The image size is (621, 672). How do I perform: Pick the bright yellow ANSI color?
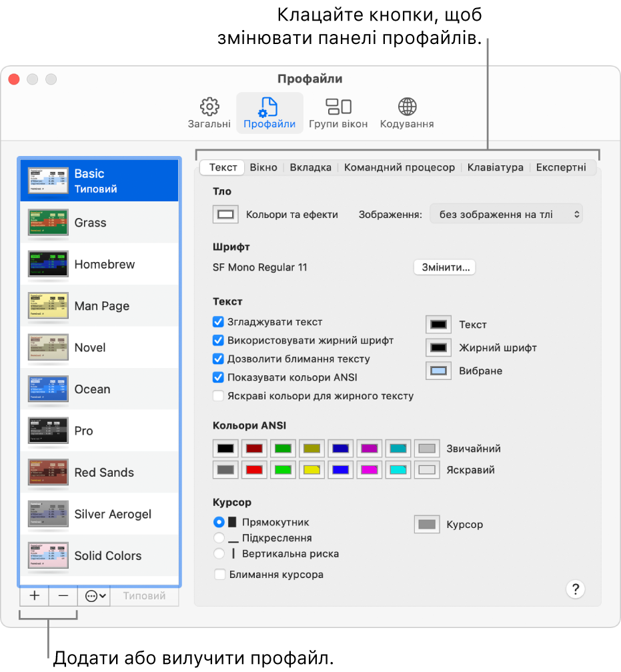tap(312, 470)
